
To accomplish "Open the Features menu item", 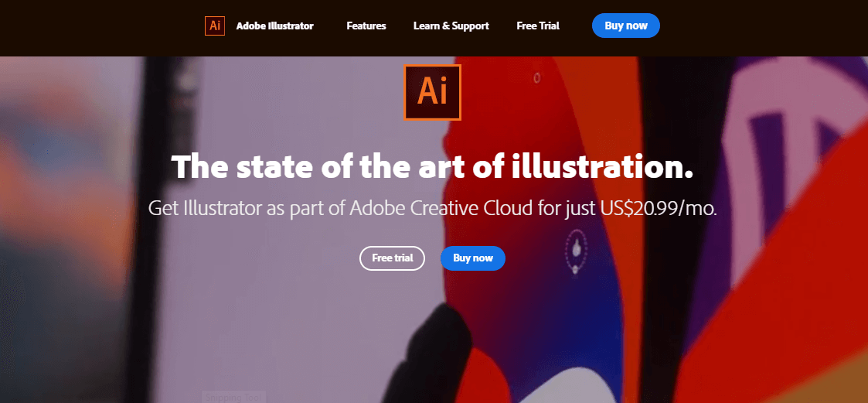I will [366, 26].
